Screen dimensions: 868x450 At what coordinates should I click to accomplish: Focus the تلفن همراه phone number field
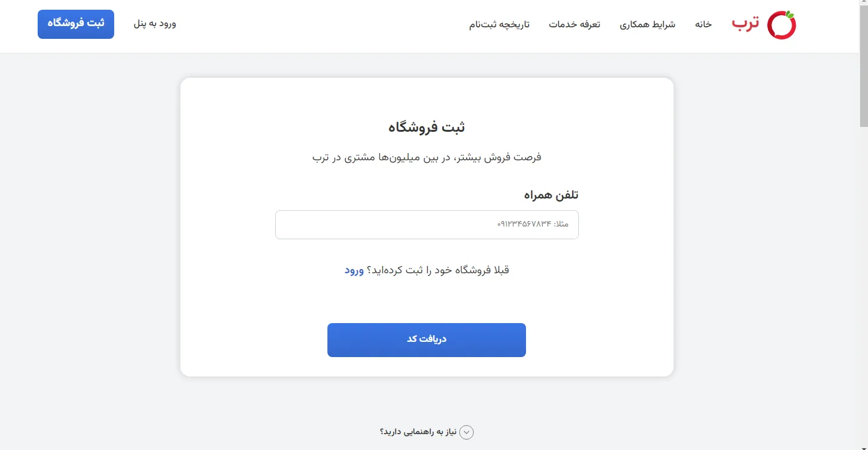coord(427,225)
